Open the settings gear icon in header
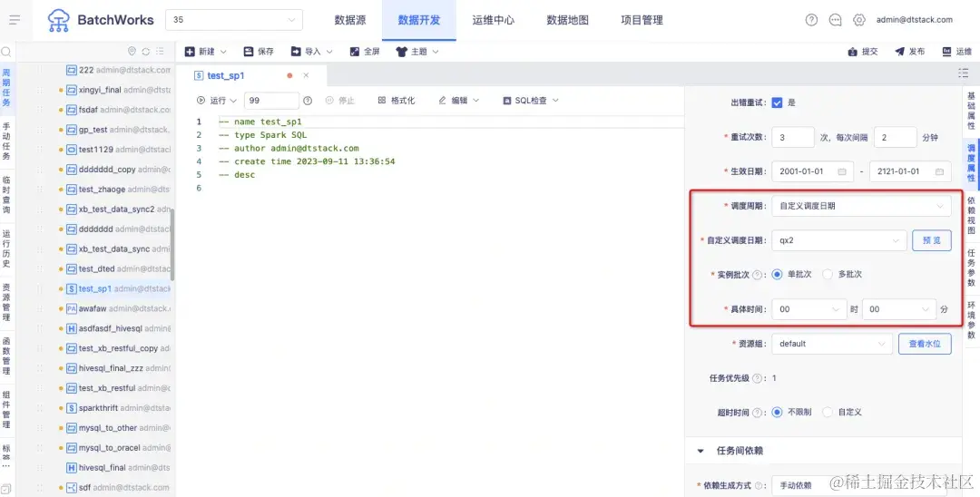Viewport: 980px width, 497px height. (858, 20)
